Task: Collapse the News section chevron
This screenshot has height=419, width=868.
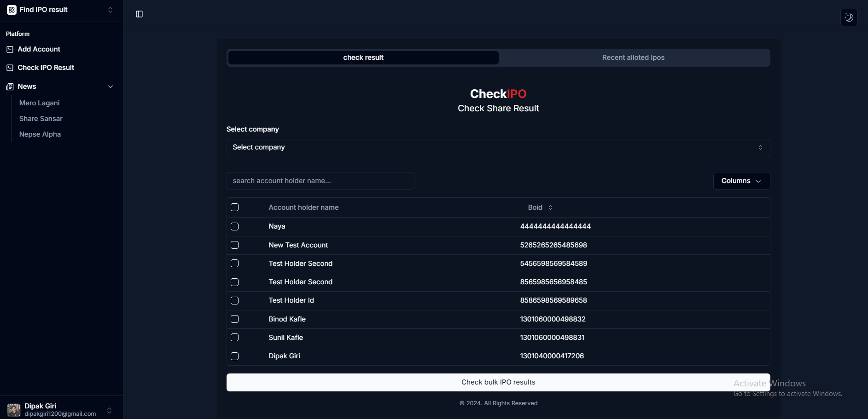Action: coord(110,86)
